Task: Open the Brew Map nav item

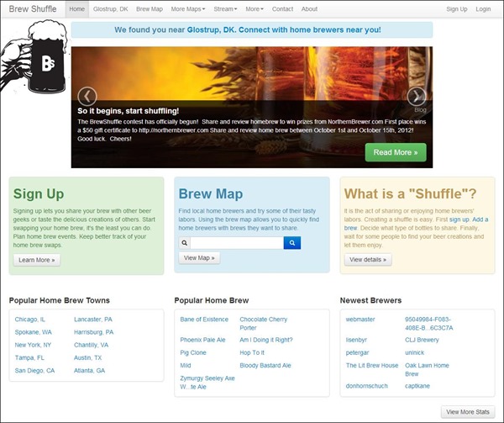Action: click(150, 9)
